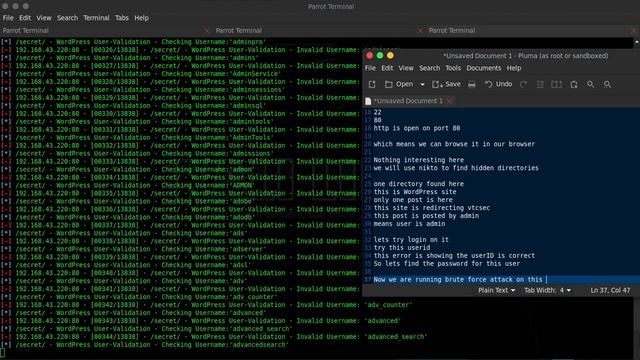This screenshot has width=640, height=360.
Task: Click the red close button of Pluma window
Action: (370, 56)
